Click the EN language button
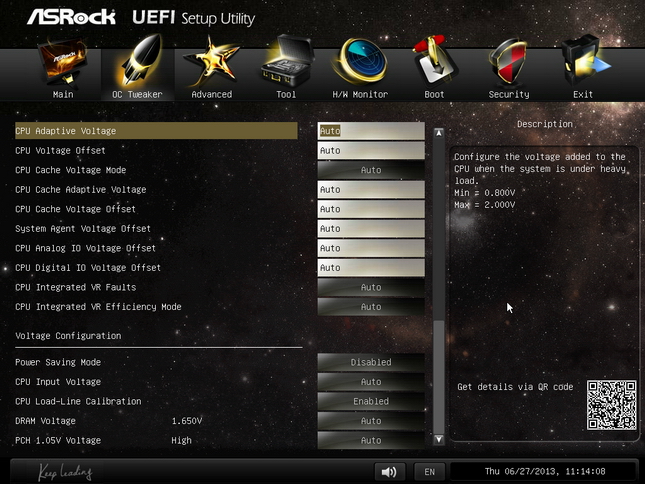 pos(429,472)
